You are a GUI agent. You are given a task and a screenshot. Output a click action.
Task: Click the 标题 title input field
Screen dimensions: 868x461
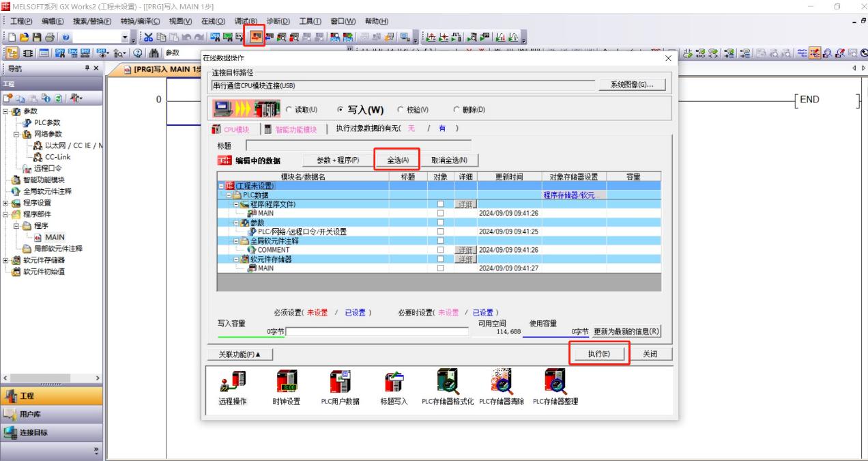pyautogui.click(x=358, y=145)
